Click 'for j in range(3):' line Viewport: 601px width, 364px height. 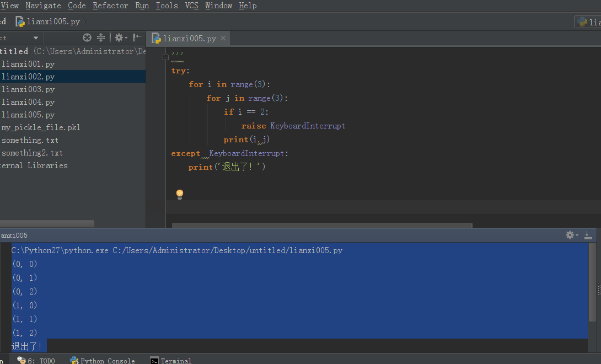[x=247, y=98]
